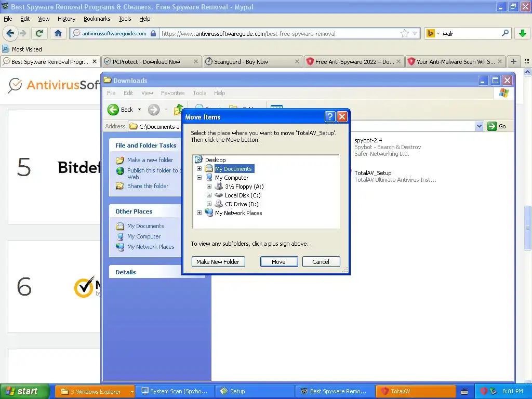The image size is (532, 399).
Task: Expand Local Disk (C:) node
Action: 209,195
